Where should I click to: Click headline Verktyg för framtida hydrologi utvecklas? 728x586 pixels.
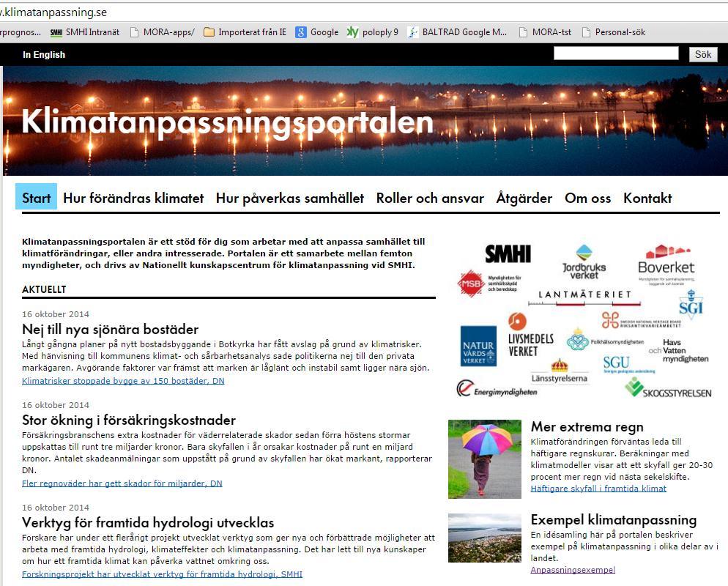click(148, 523)
